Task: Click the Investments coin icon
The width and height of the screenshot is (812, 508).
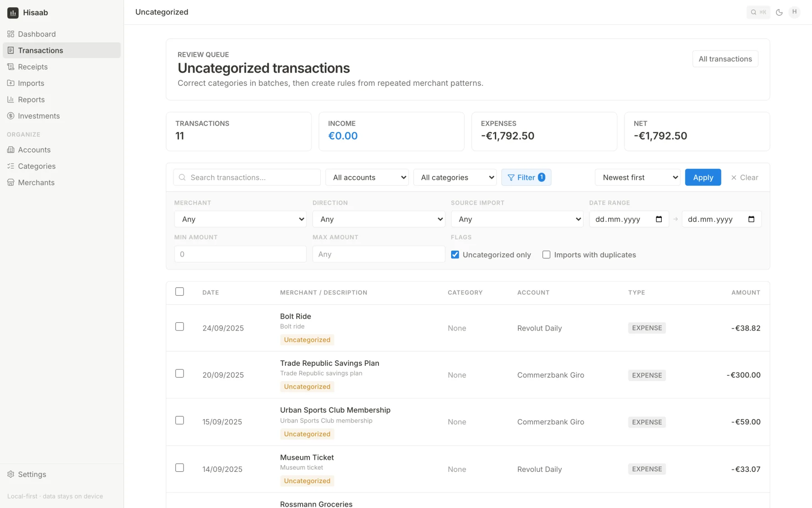Action: pyautogui.click(x=11, y=116)
